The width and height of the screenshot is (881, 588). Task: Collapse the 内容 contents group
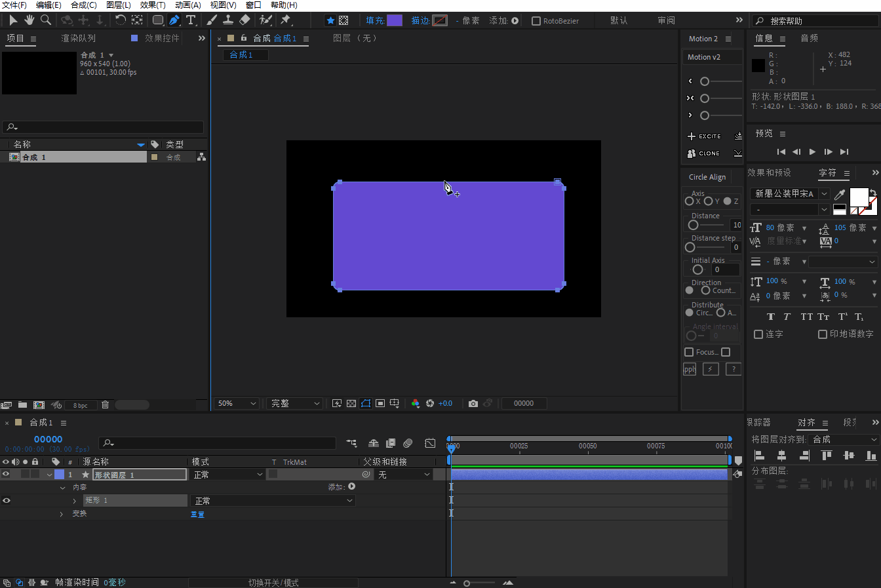[x=62, y=488]
